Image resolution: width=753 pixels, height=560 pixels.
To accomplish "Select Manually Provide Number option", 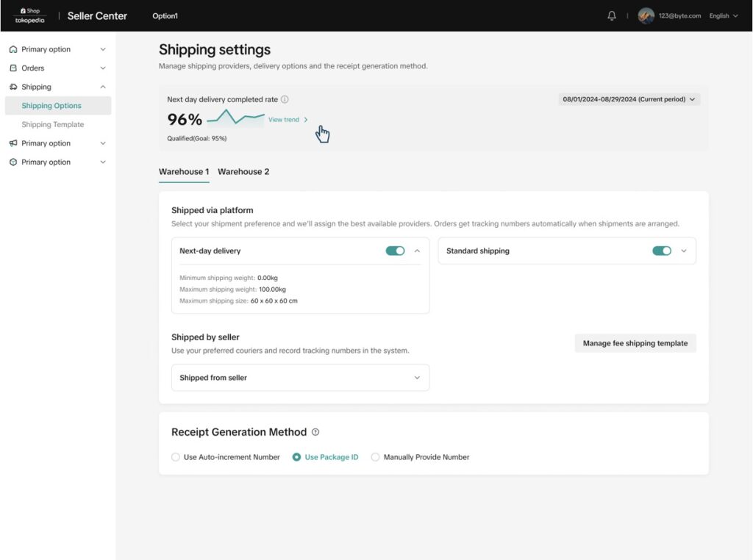I will pos(375,457).
